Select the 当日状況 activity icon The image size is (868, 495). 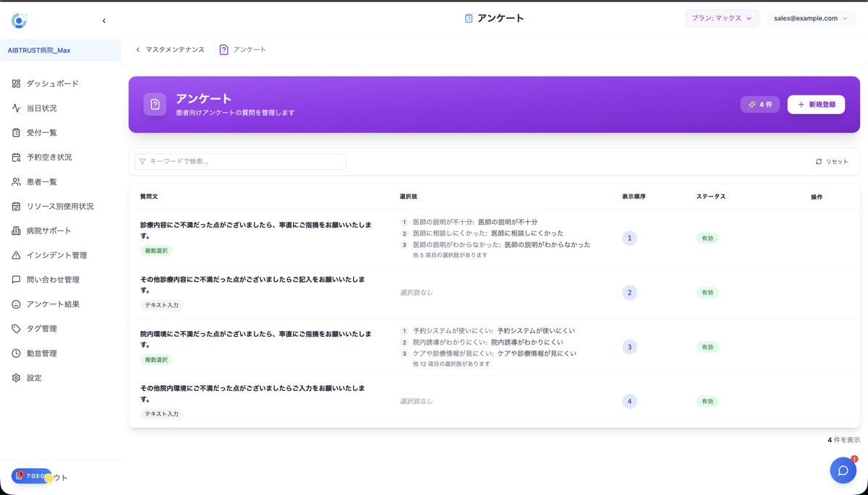click(x=15, y=108)
